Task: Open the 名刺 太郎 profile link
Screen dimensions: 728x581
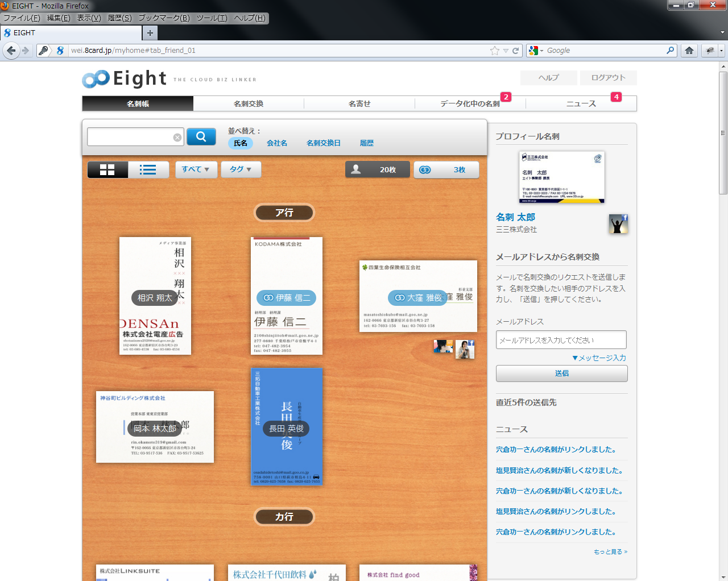Action: (x=515, y=217)
